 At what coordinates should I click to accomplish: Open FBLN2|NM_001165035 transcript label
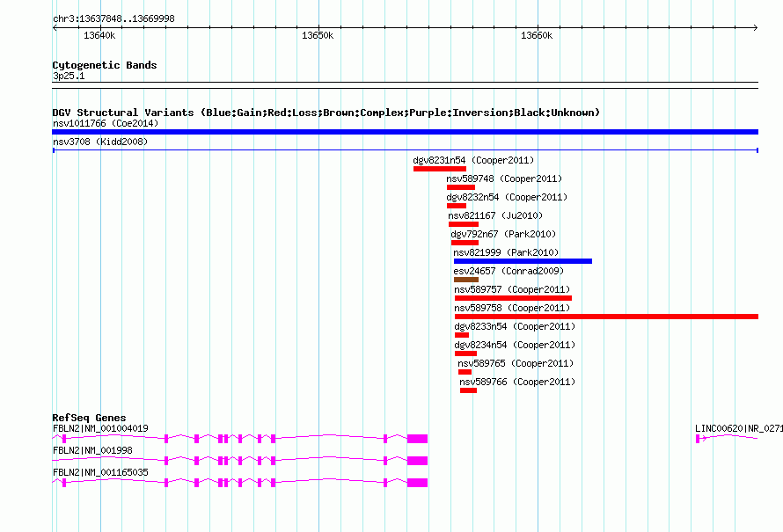100,472
